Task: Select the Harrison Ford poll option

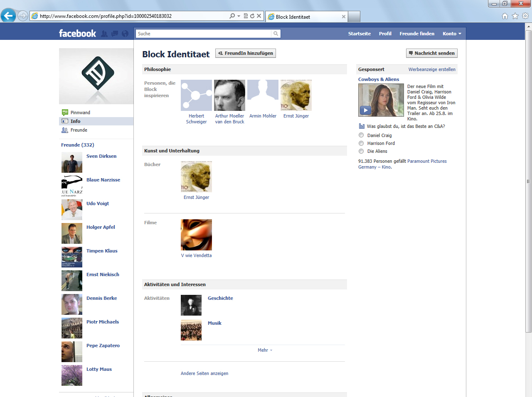Action: [x=361, y=143]
